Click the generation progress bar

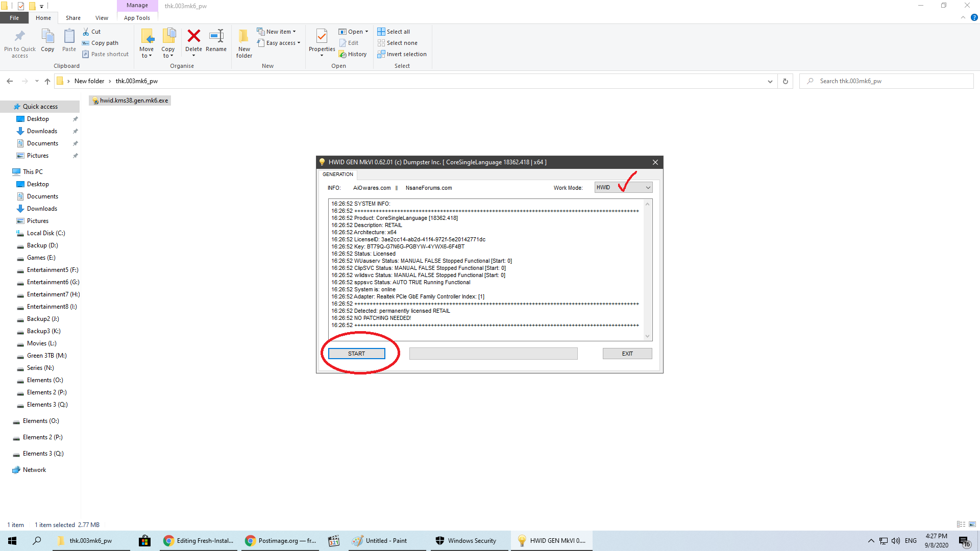[x=493, y=354]
